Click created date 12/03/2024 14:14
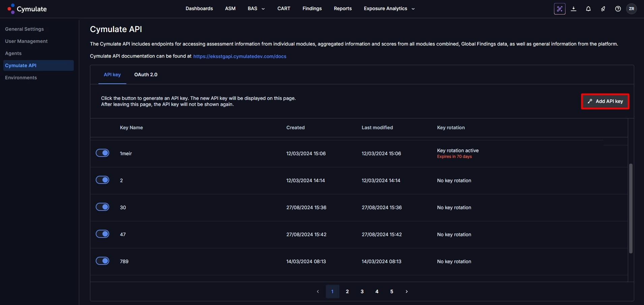644x305 pixels. tap(306, 181)
